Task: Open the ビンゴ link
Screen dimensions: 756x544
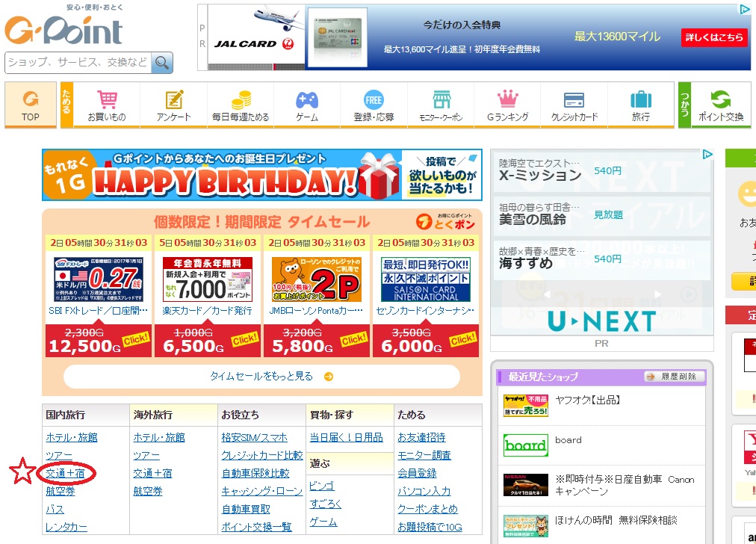Action: point(321,486)
